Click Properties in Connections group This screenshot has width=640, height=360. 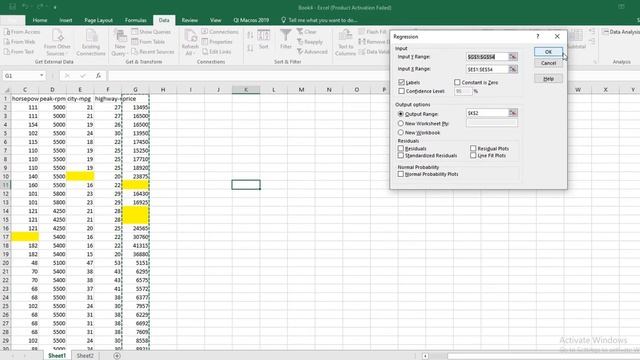[x=217, y=42]
